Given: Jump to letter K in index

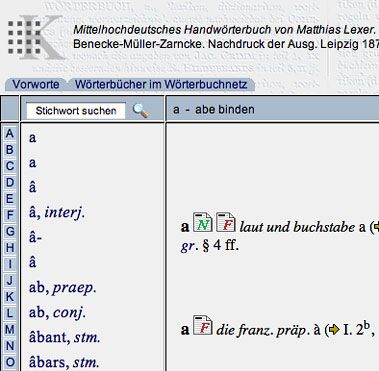Looking at the screenshot, I should [10, 297].
